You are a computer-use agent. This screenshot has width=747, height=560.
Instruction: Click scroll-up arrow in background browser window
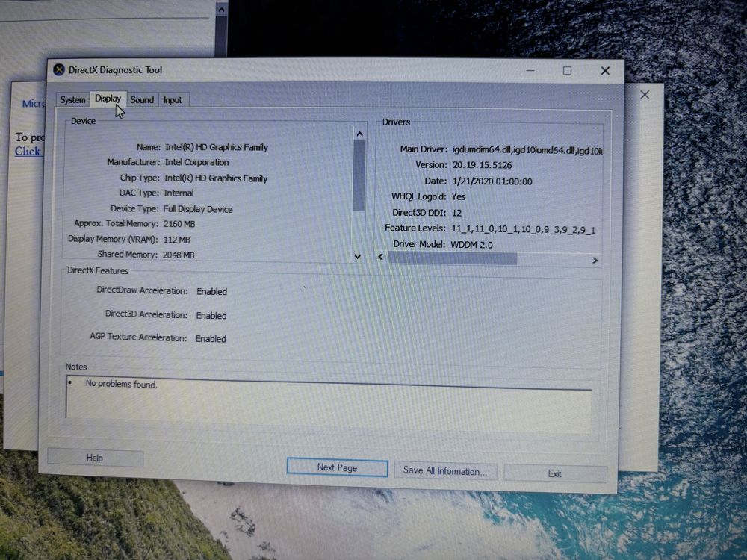tap(221, 9)
